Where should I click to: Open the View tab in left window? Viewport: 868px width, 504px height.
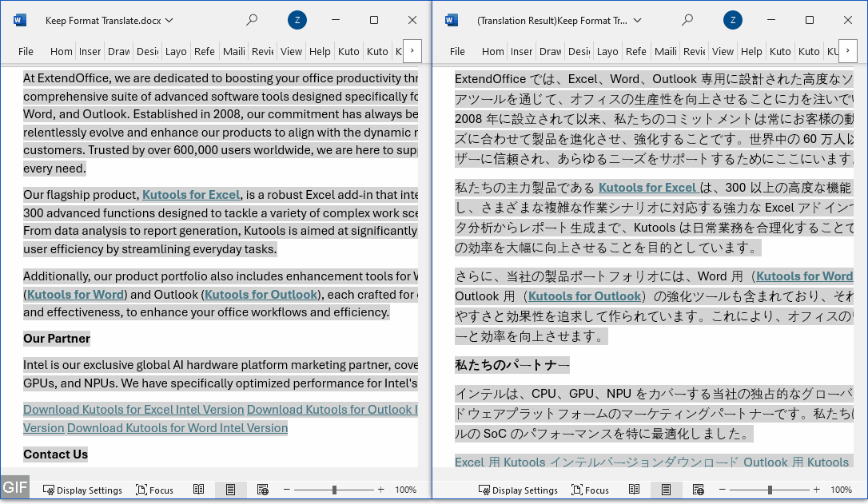coord(291,51)
